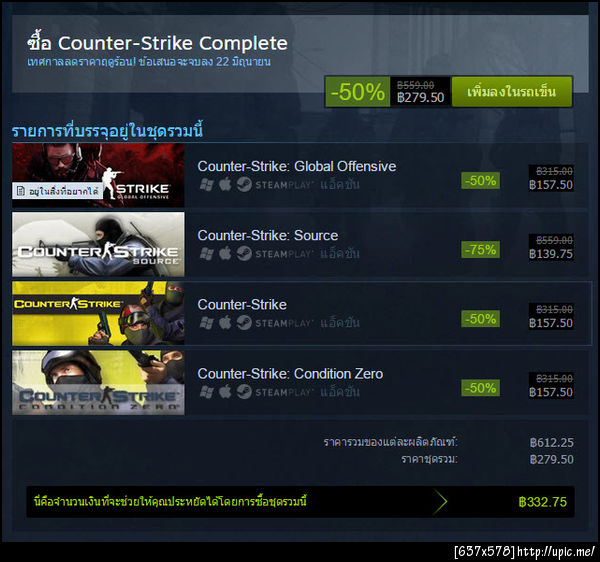
Task: Open the Counter-Strike: Global Offensive title link
Action: (x=297, y=166)
